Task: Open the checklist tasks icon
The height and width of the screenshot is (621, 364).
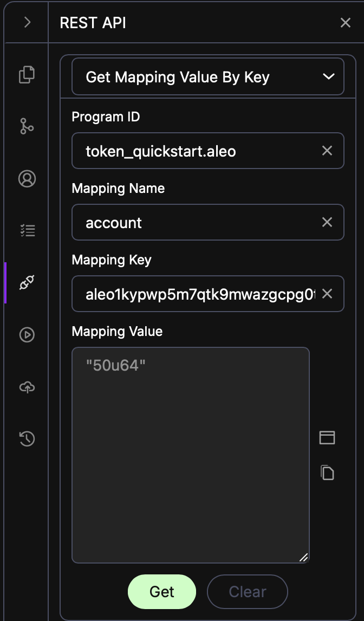Action: pos(27,230)
